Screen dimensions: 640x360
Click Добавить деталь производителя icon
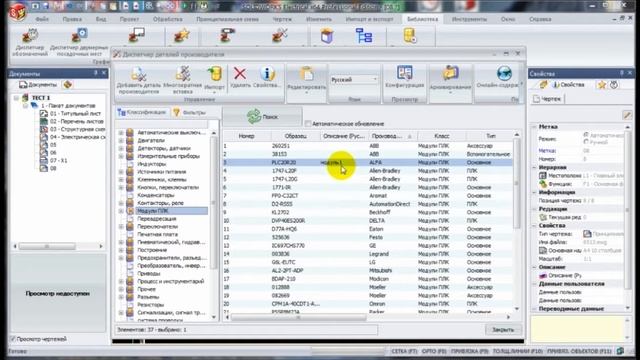coord(138,75)
